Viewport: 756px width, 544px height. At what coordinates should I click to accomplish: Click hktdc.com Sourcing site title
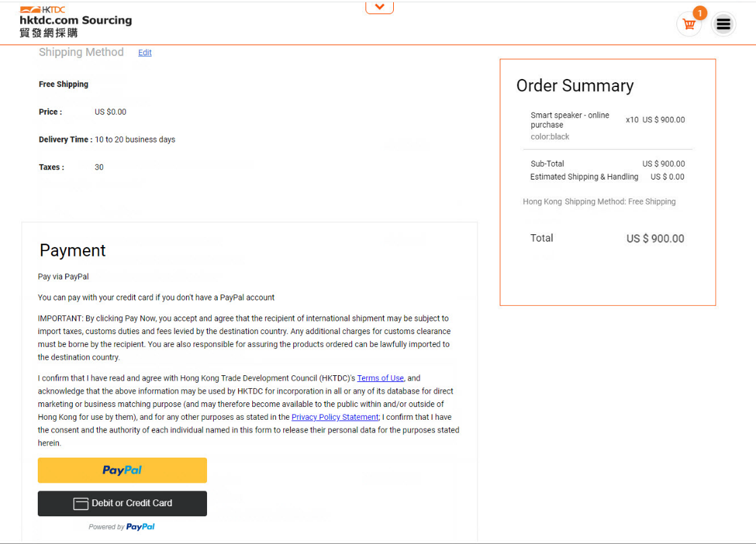(76, 20)
